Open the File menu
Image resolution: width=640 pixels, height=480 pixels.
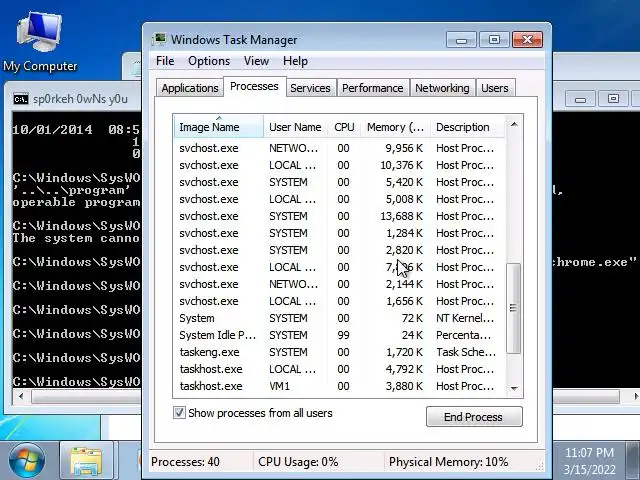[x=165, y=61]
